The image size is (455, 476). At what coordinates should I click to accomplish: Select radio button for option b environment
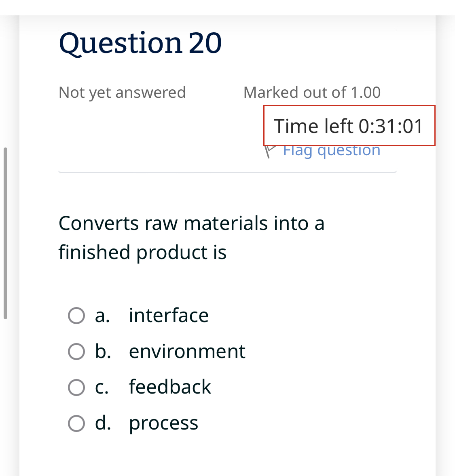[77, 352]
